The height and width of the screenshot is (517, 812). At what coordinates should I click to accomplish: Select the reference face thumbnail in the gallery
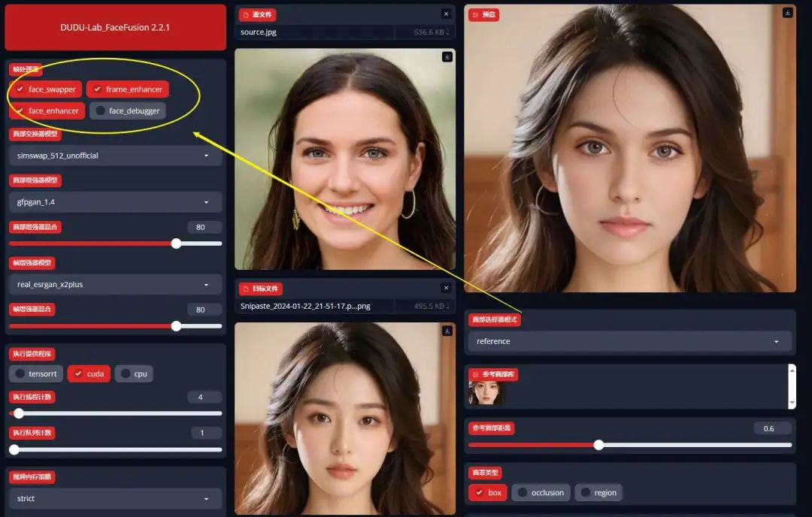point(486,393)
